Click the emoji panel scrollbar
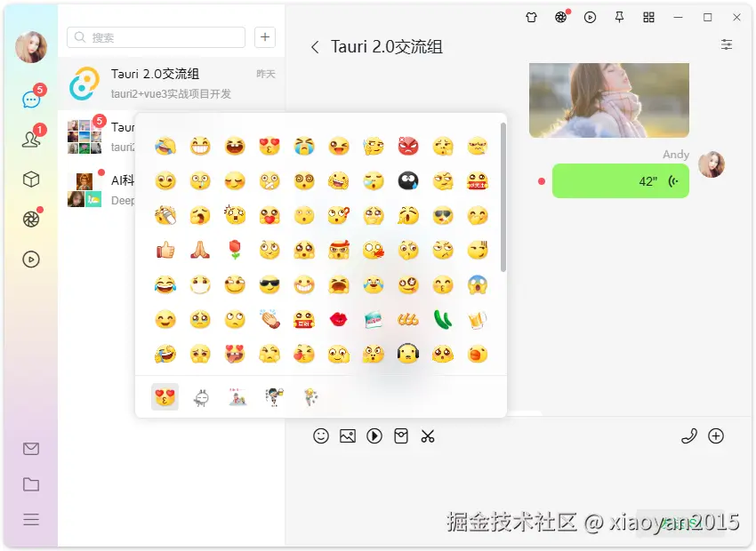This screenshot has width=756, height=551. 503,197
